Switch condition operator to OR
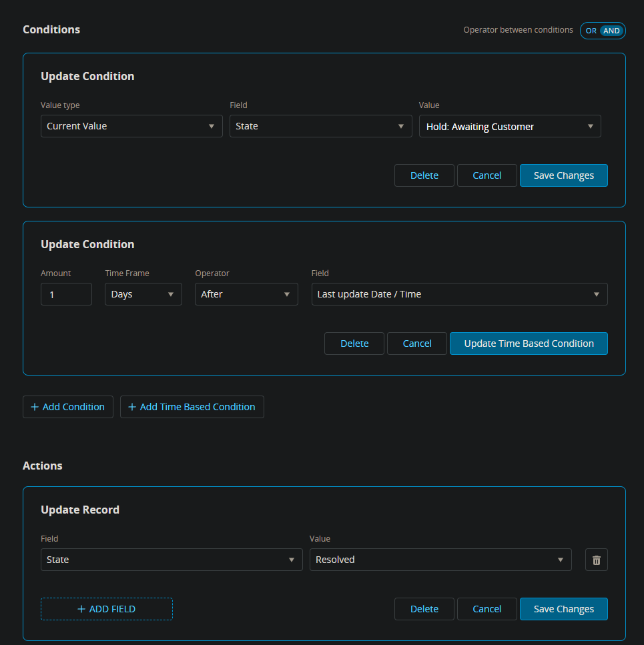The height and width of the screenshot is (645, 644). [x=591, y=31]
